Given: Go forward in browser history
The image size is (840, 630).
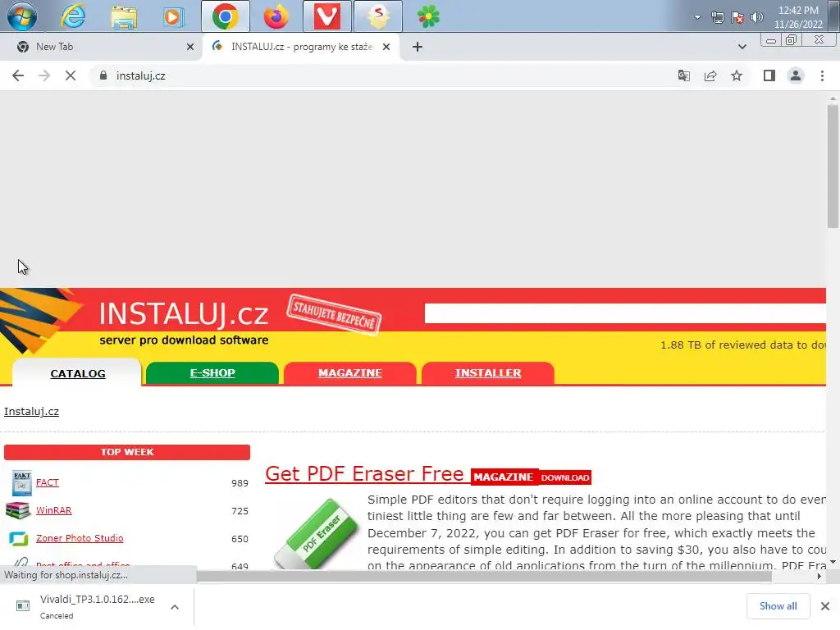Looking at the screenshot, I should 44,75.
